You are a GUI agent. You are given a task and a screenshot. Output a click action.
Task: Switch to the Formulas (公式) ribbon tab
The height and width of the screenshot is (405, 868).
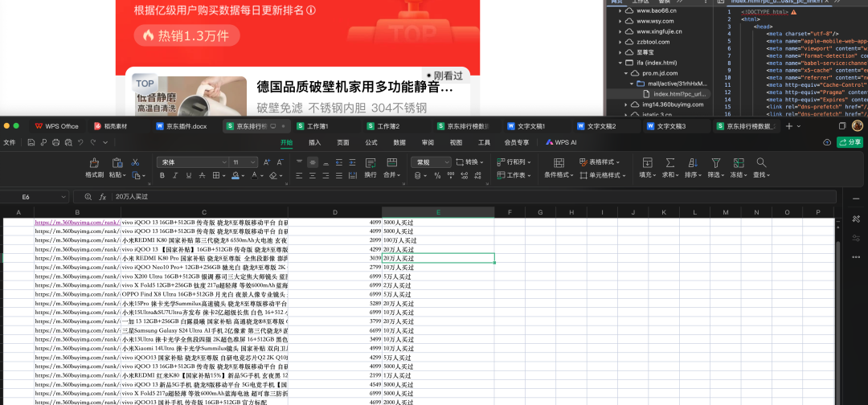pyautogui.click(x=371, y=142)
